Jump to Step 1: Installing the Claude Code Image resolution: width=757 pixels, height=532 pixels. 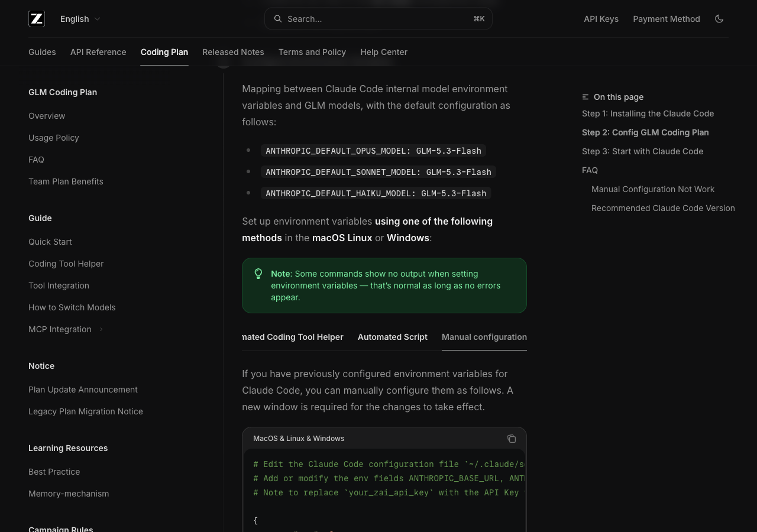[648, 113]
